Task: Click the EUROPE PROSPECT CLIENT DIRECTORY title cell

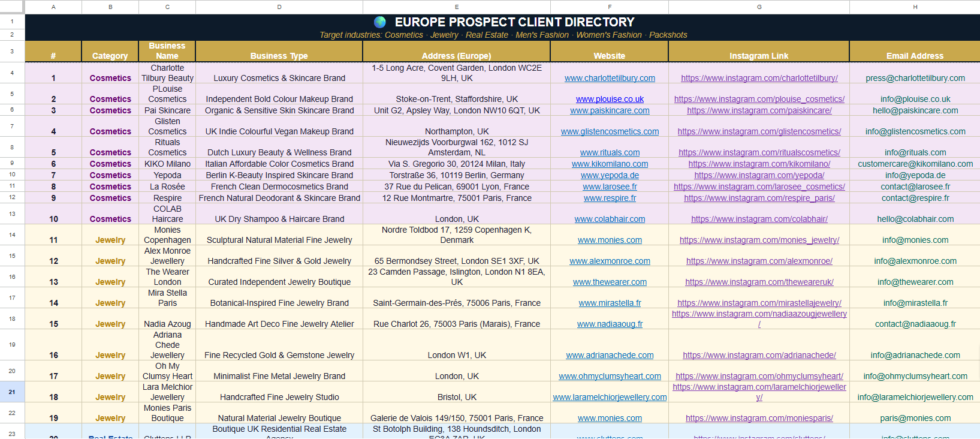Action: [502, 22]
